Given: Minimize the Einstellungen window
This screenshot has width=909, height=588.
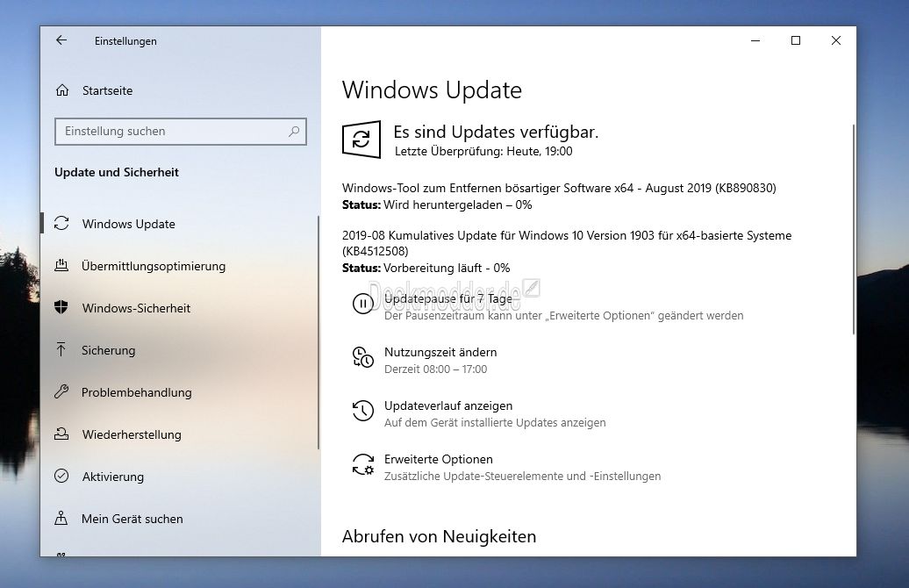Looking at the screenshot, I should (755, 40).
